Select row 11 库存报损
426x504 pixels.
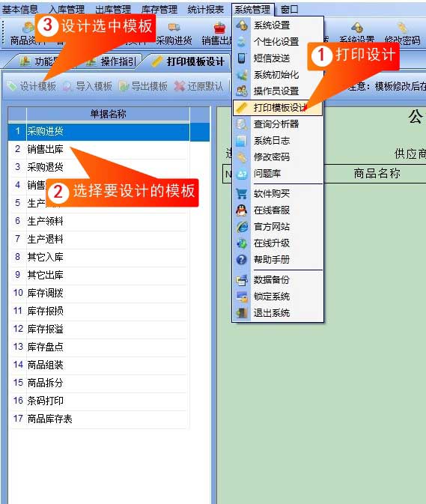coord(99,311)
